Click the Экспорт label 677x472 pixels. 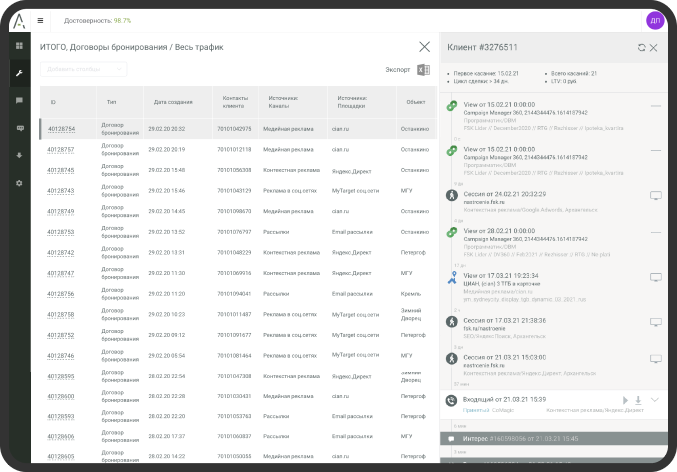(397, 70)
